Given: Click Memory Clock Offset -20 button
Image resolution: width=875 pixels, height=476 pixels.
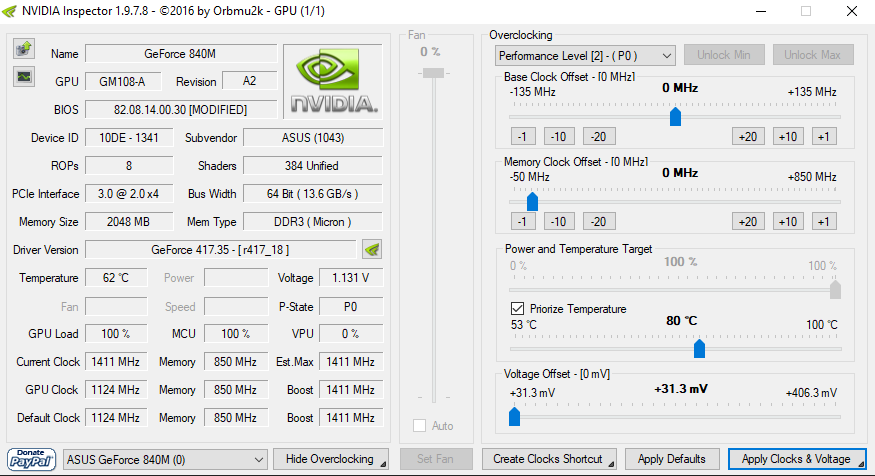Looking at the screenshot, I should (x=599, y=222).
